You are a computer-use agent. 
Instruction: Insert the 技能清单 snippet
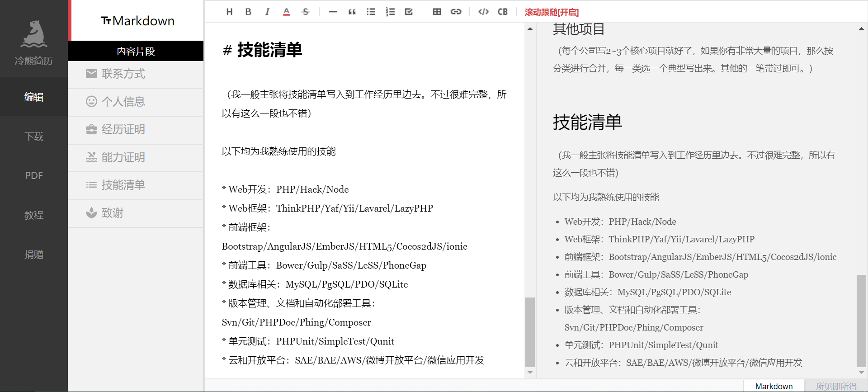136,185
